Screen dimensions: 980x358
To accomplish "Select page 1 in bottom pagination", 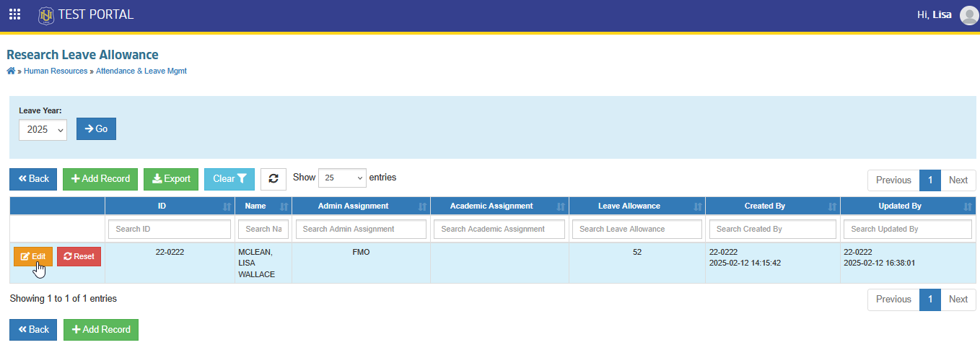I will point(930,300).
